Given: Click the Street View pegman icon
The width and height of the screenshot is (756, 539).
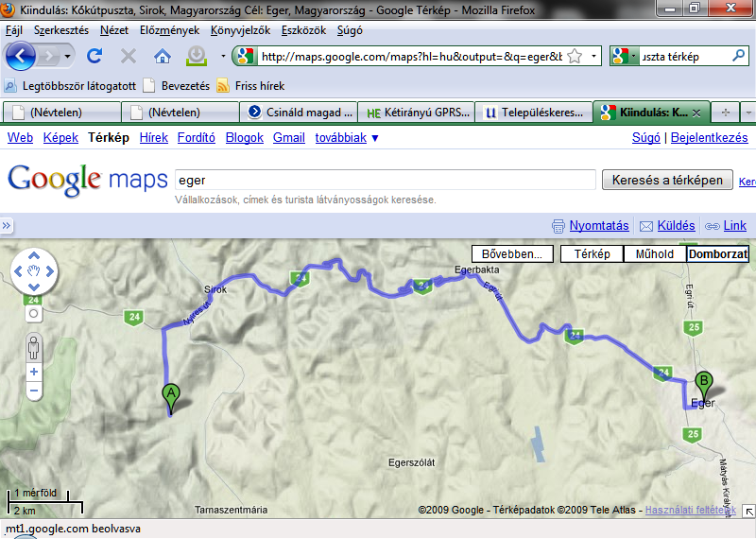Looking at the screenshot, I should 33,347.
